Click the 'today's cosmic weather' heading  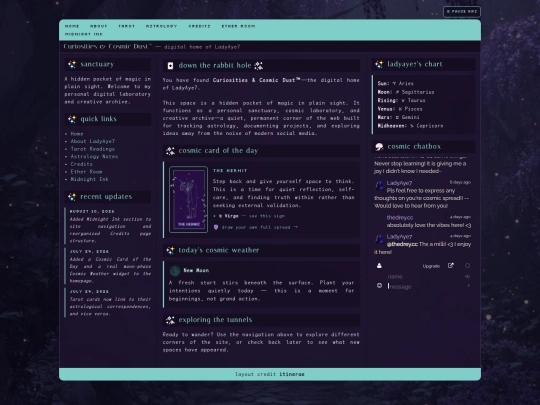pyautogui.click(x=218, y=250)
